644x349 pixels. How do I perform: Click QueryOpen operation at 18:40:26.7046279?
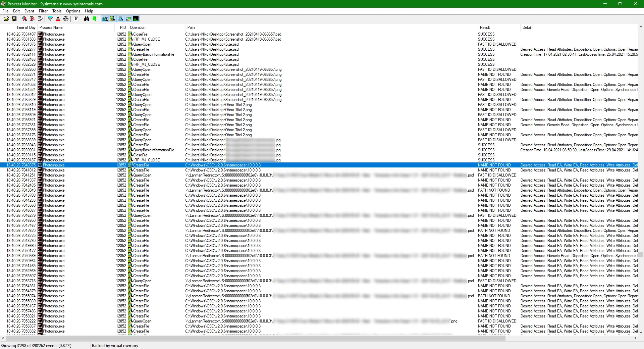142,215
